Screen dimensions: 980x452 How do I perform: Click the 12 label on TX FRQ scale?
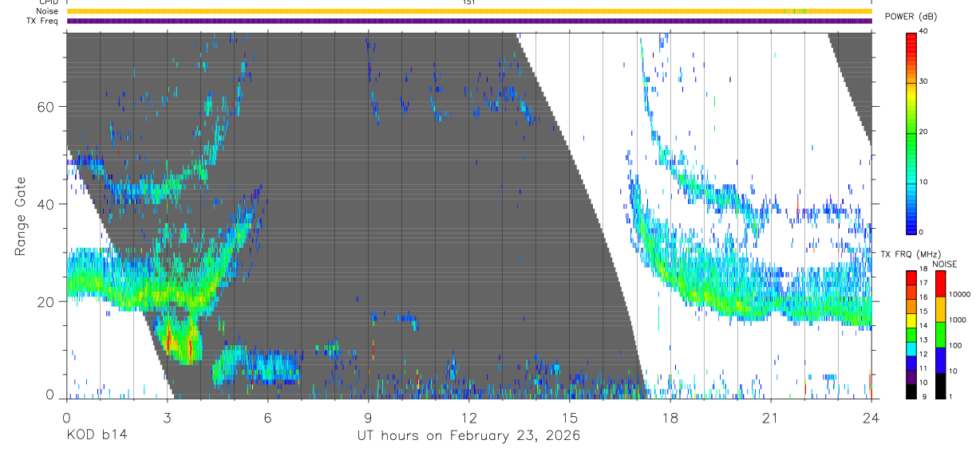coord(923,354)
